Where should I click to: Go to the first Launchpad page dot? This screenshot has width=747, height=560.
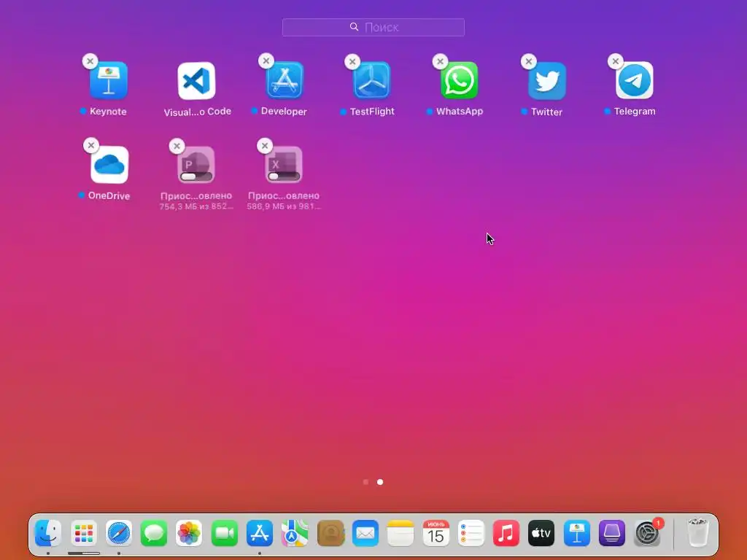coord(366,482)
